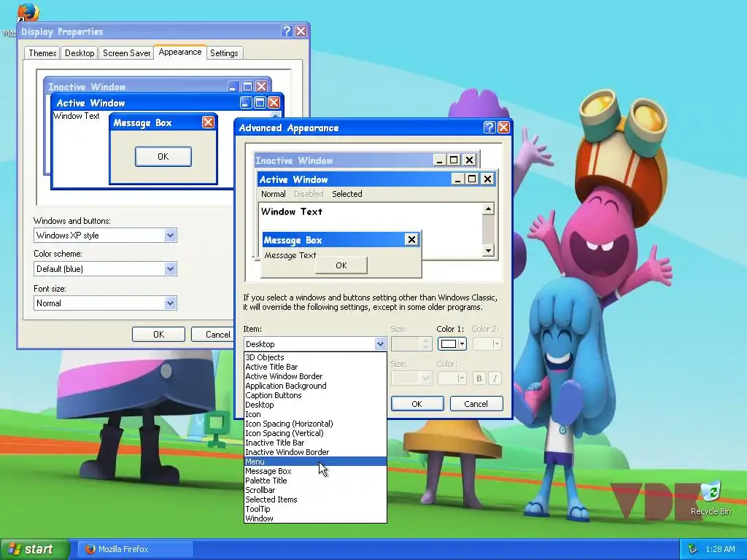This screenshot has width=747, height=560.
Task: Click Cancel in Advanced Appearance dialog
Action: 476,404
